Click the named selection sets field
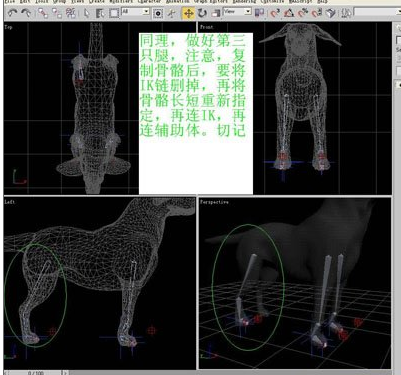This screenshot has height=375, width=401. tap(377, 13)
